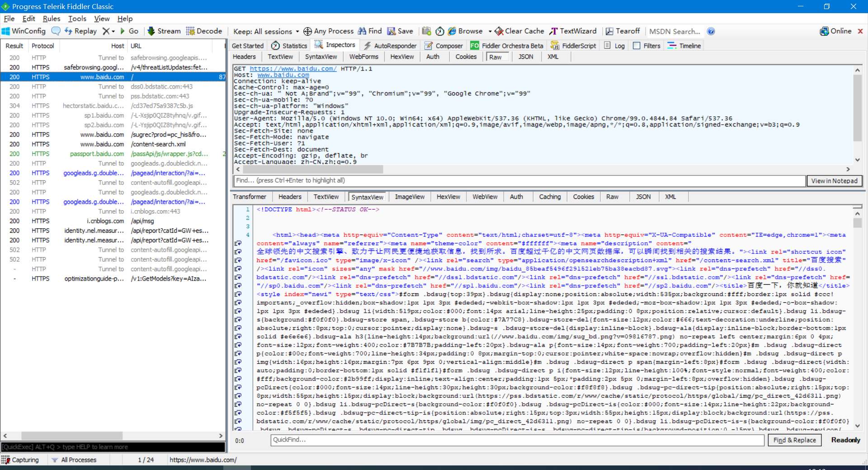Click session list horizontal scrollbar

pos(71,436)
